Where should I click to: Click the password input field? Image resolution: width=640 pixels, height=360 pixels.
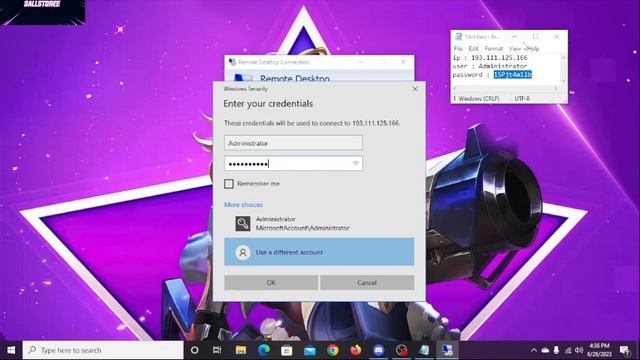(x=293, y=164)
